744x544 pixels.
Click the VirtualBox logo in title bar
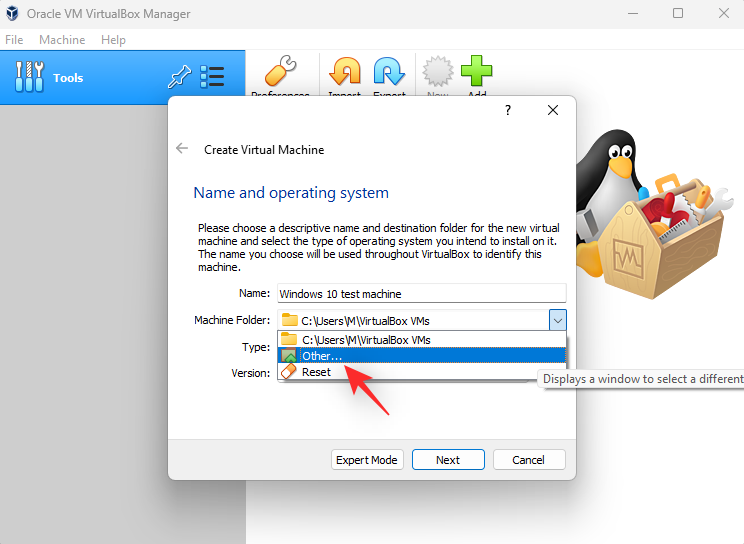pos(12,13)
